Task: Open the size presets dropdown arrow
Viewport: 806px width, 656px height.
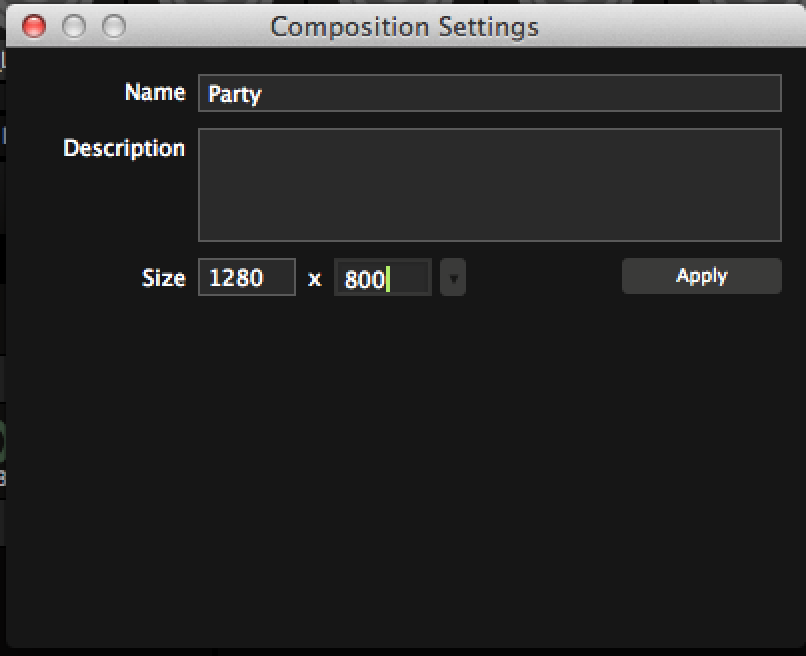Action: [x=453, y=278]
